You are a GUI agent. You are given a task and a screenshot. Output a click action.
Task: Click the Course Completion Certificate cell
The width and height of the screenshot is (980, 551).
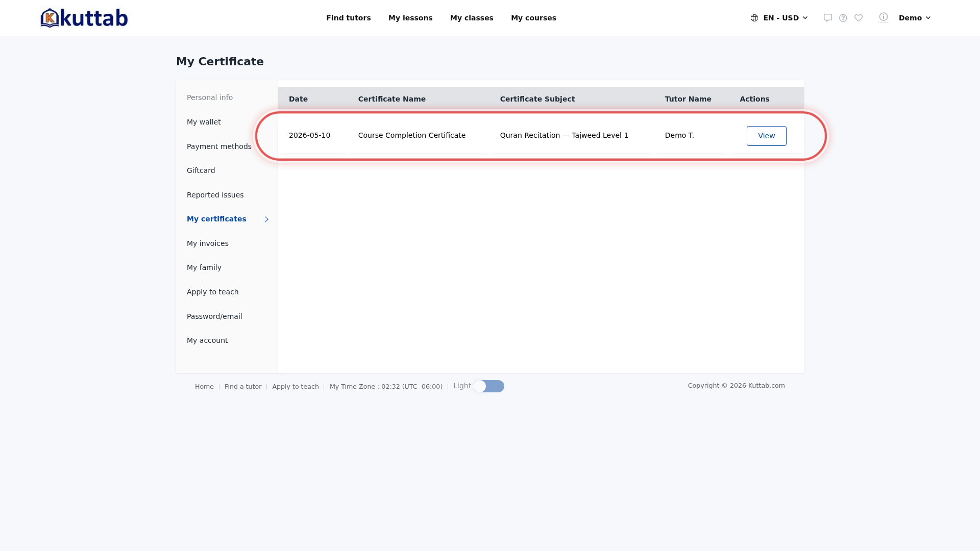pos(412,135)
